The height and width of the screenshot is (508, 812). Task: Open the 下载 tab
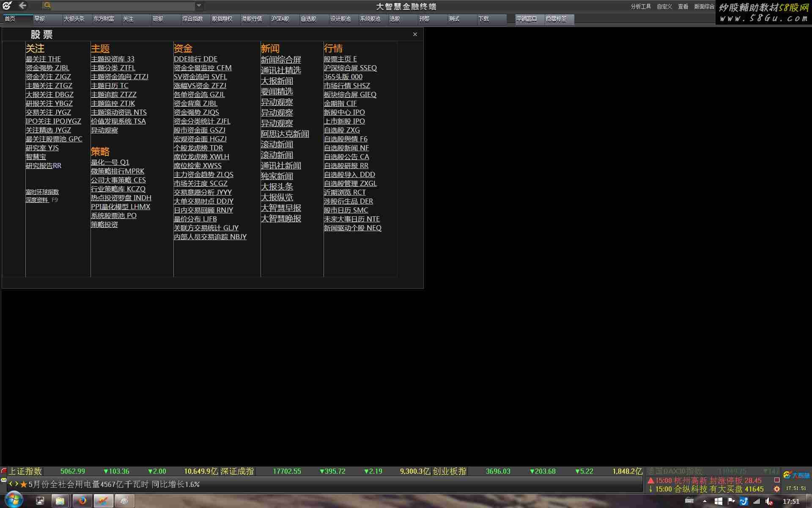pos(492,19)
